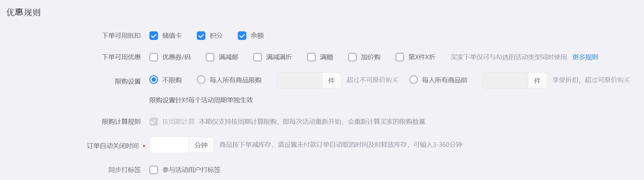
Task: Select the 每人所有商品前 radio option
Action: [414, 80]
